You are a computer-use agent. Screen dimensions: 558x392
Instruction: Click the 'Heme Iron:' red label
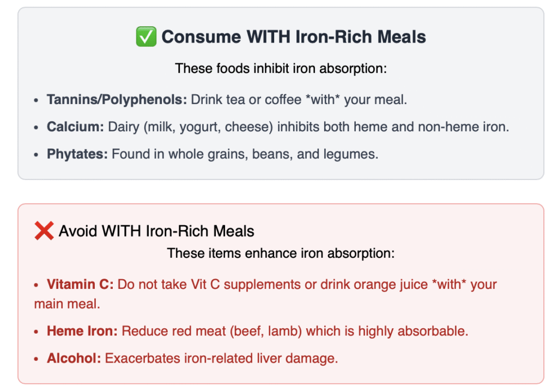[82, 331]
